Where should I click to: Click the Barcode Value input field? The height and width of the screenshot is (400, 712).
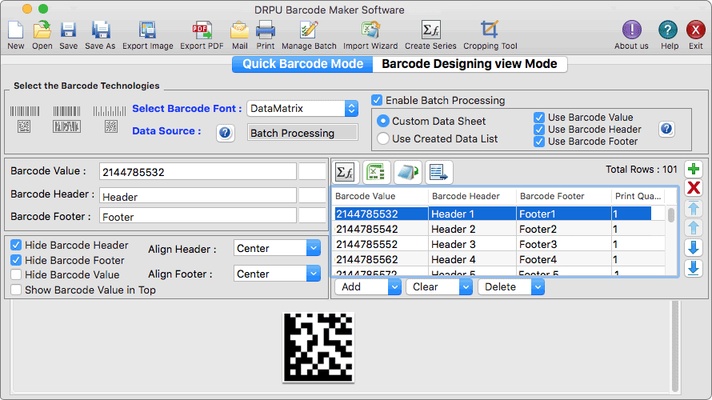tap(198, 172)
